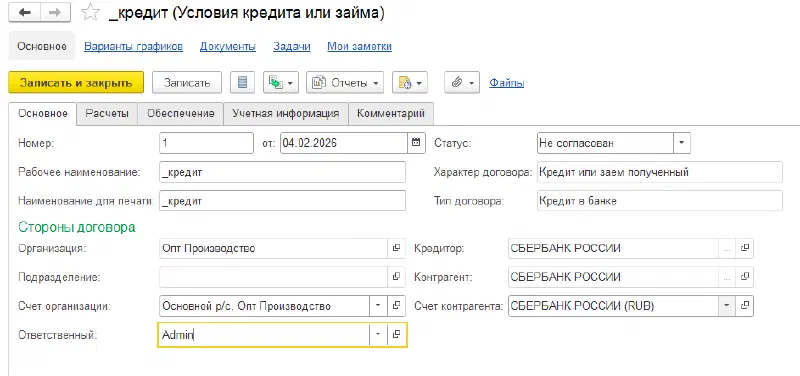Screen dimensions: 800x376
Task: Switch to the Учетная информация tab
Action: (x=286, y=114)
